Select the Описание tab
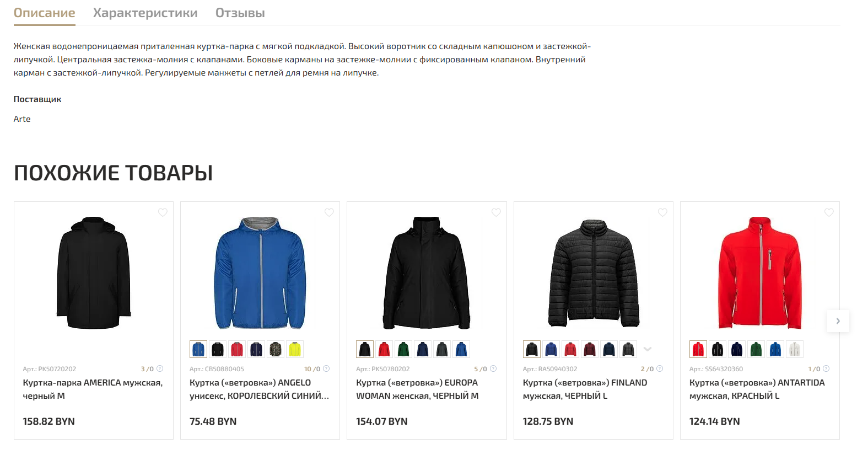Viewport: 868px width, 449px height. [45, 13]
